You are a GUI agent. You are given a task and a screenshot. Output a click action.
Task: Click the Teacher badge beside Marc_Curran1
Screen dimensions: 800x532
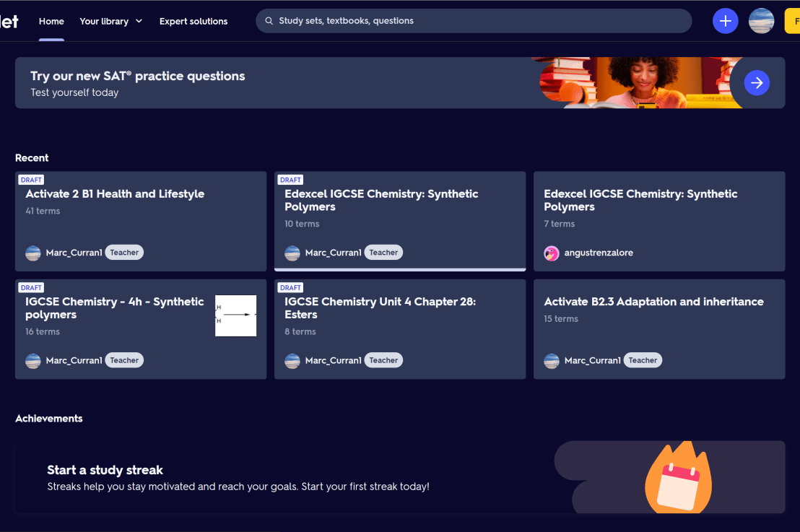[x=123, y=252]
